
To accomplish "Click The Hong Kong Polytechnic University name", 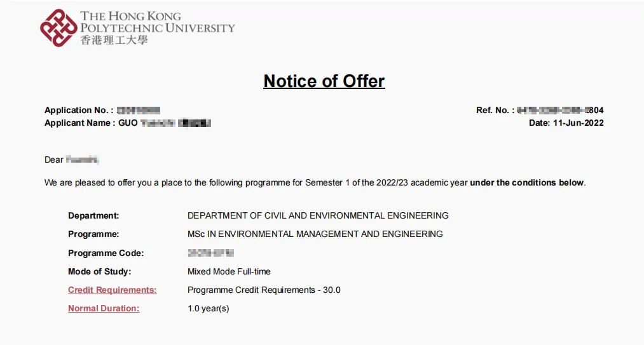I will [157, 22].
